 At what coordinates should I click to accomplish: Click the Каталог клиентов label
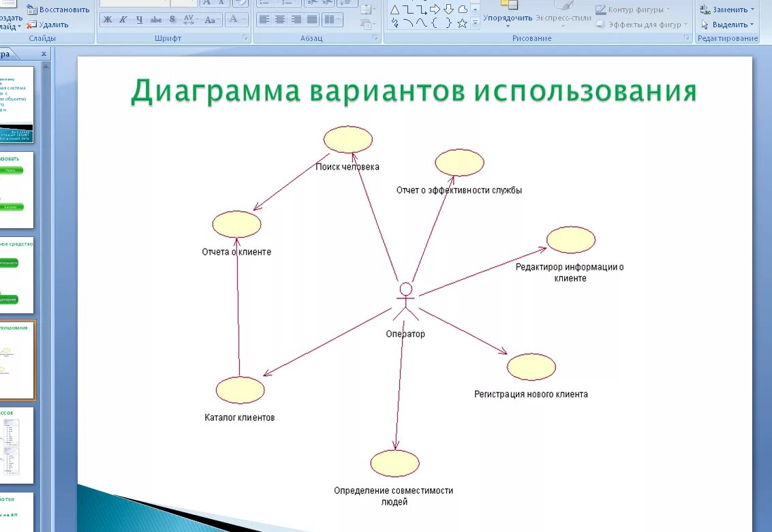239,418
